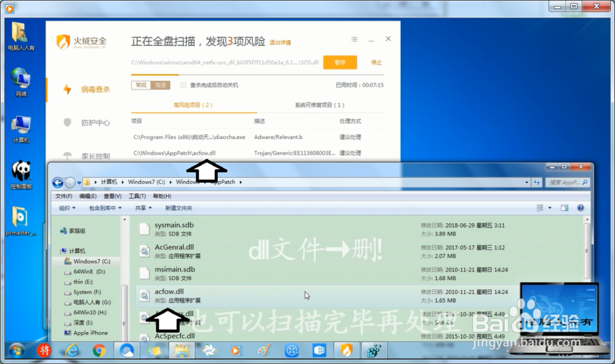Click the 退出详情 link
This screenshot has width=615, height=364.
[280, 43]
